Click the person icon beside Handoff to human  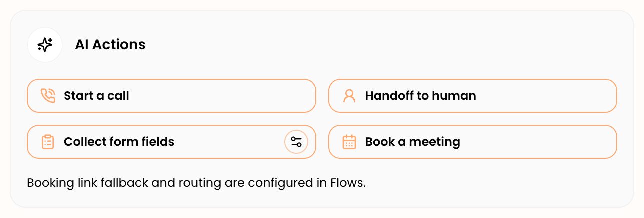click(x=349, y=96)
